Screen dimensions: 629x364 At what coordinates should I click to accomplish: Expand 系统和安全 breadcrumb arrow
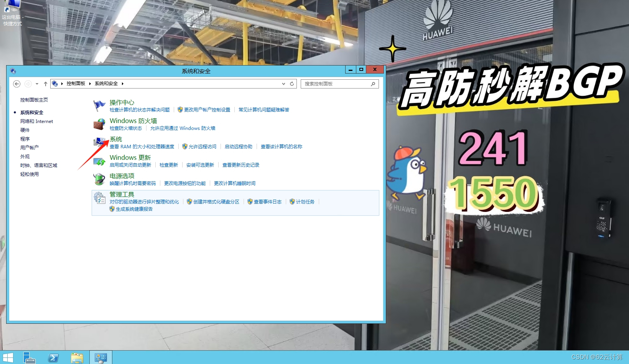tap(122, 84)
